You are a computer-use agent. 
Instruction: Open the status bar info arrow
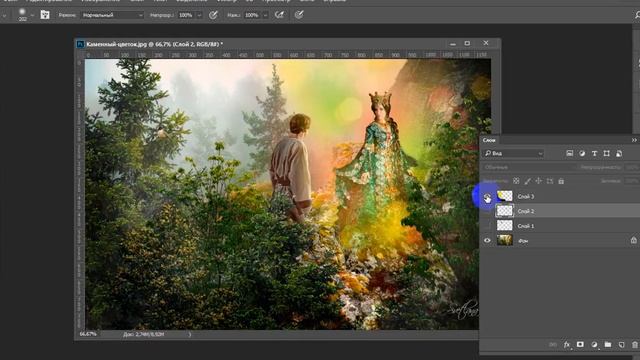point(189,334)
